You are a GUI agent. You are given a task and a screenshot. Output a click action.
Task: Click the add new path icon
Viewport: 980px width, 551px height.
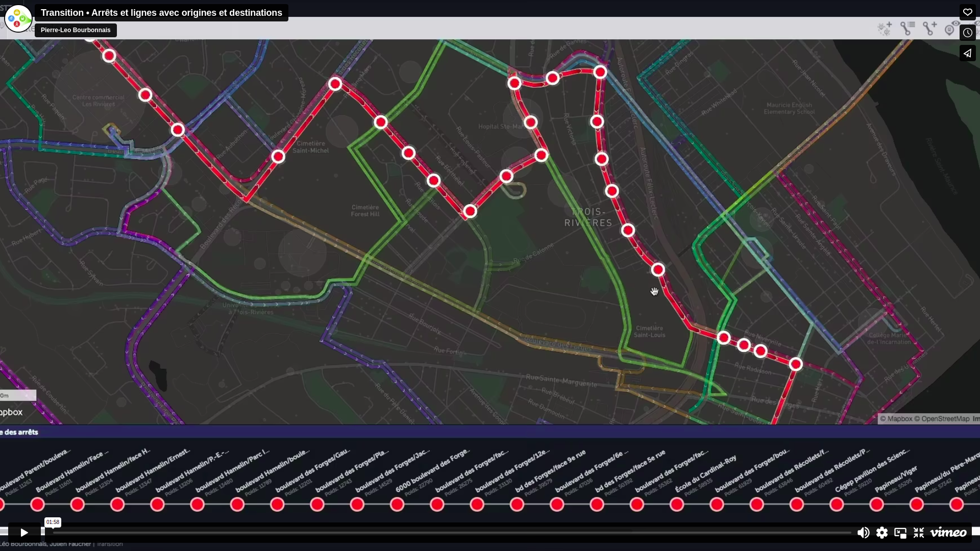930,29
